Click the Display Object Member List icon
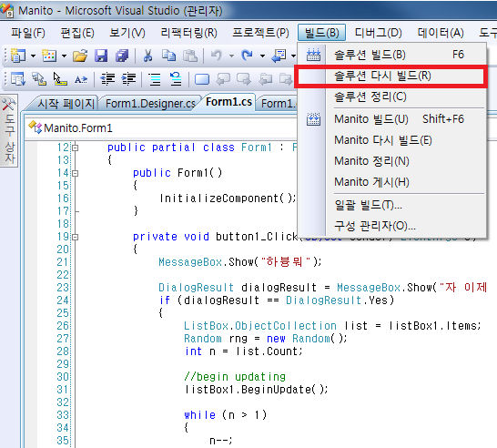This screenshot has height=448, width=497. 18,79
